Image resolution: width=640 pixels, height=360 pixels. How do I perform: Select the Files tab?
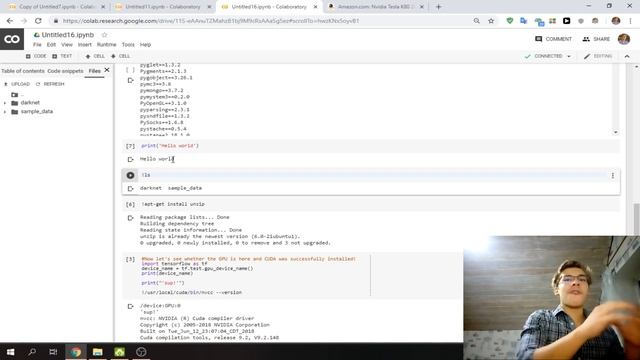coord(94,71)
